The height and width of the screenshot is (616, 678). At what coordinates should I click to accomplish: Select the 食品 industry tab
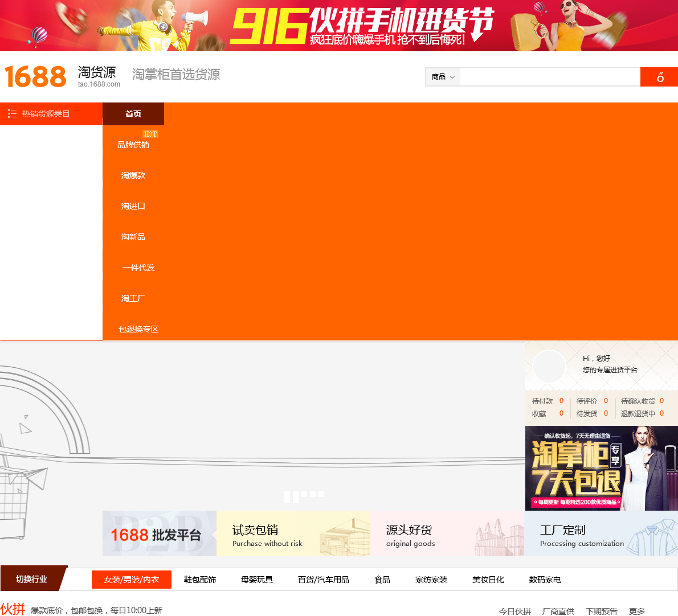coord(382,580)
